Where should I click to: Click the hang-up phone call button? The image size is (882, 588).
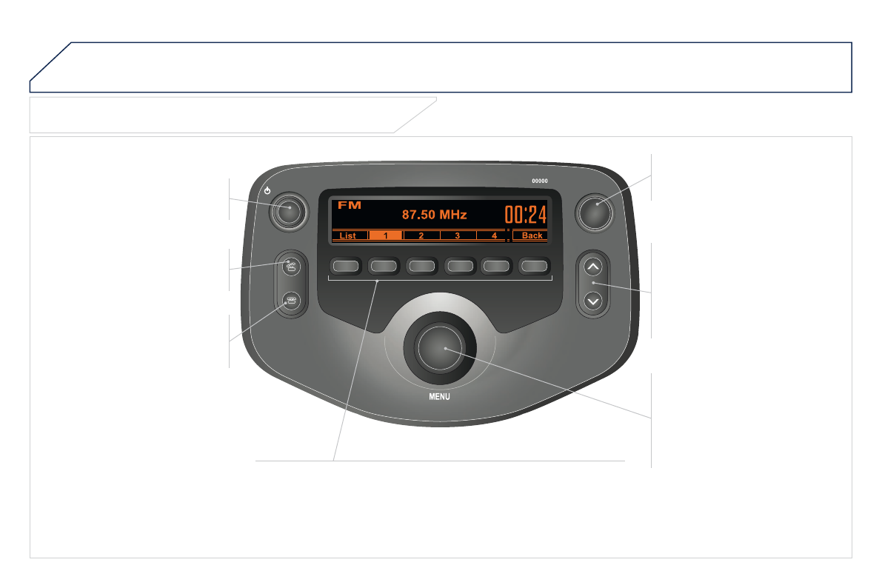[x=291, y=301]
